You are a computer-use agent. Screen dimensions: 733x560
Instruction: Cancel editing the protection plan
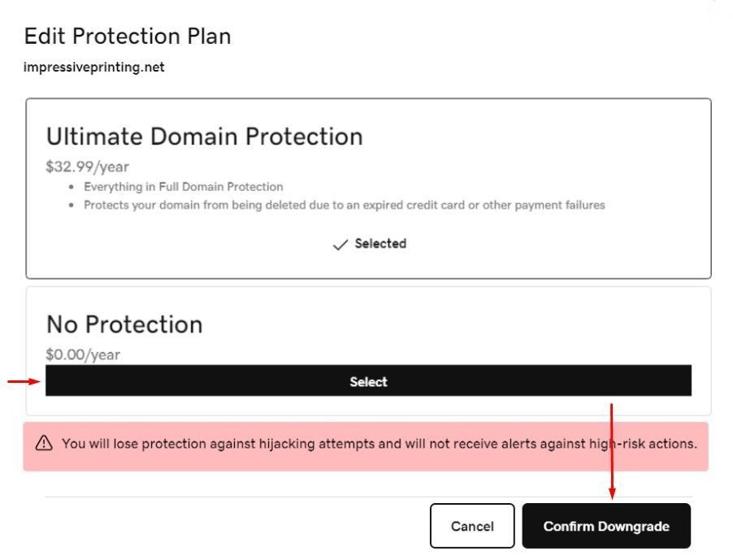(472, 526)
